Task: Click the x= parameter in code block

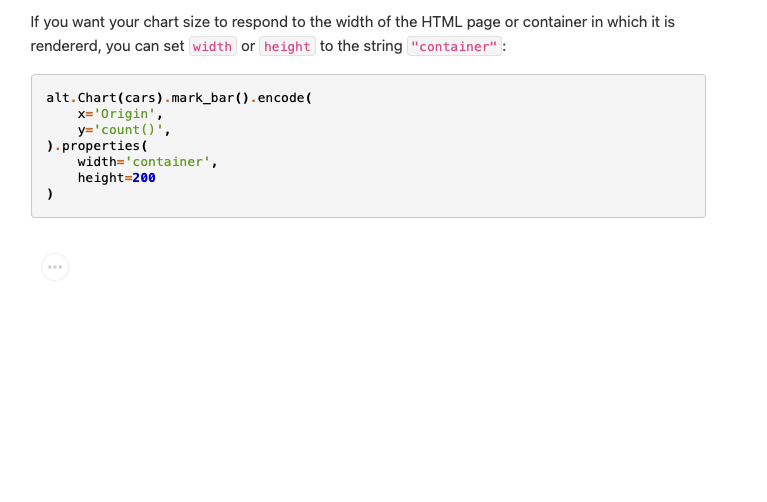Action: click(85, 114)
